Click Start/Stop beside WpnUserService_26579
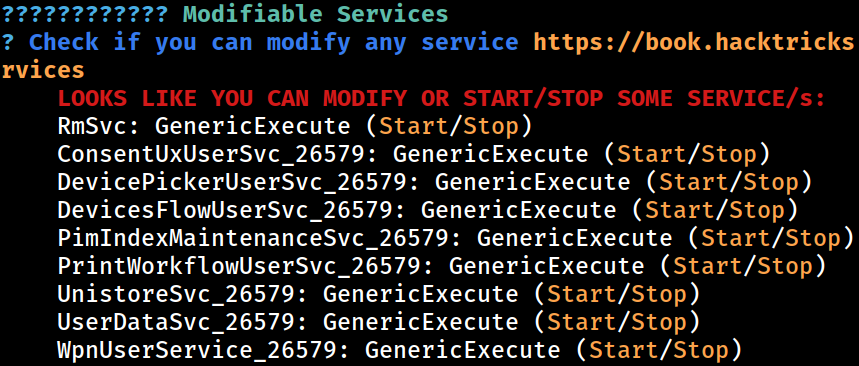Viewport: 859px width, 366px height. (659, 350)
